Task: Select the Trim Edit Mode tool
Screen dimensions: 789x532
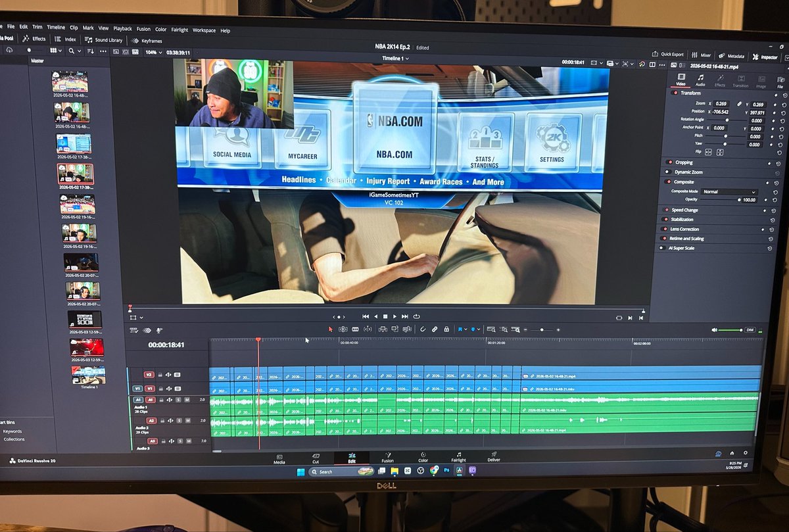Action: tap(343, 329)
